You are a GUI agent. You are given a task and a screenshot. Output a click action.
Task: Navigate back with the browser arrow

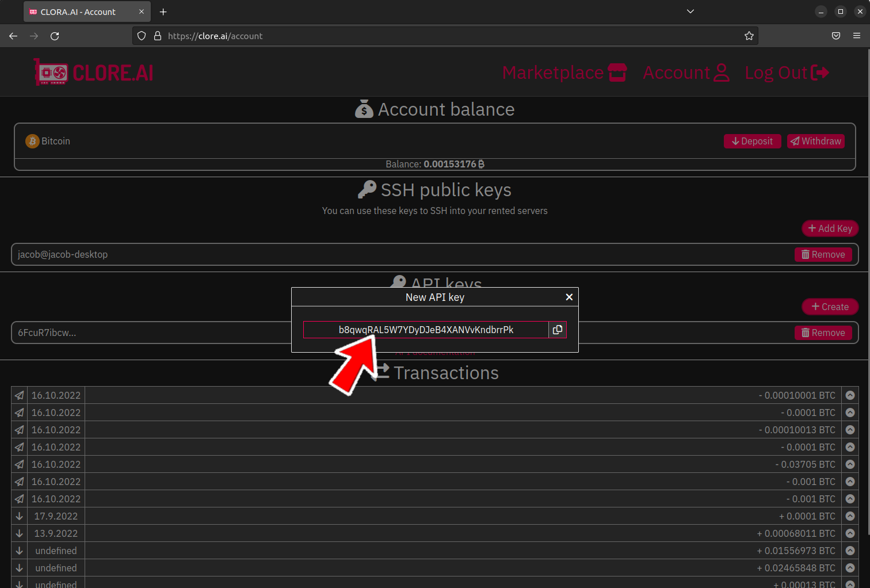pyautogui.click(x=13, y=36)
